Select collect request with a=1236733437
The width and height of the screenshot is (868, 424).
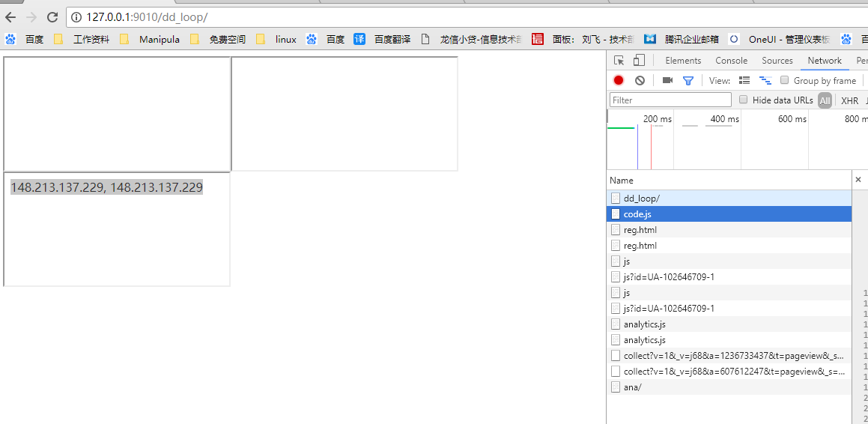coord(729,356)
